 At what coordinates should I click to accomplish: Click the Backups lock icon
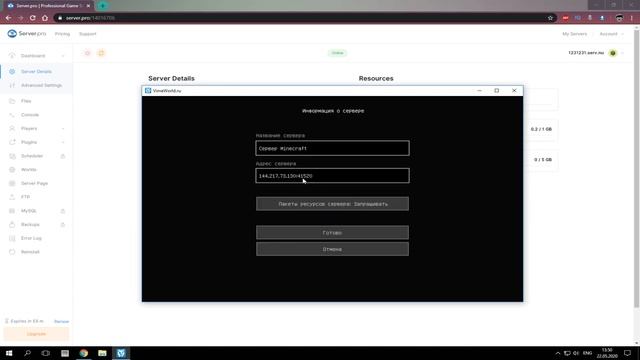pyautogui.click(x=63, y=225)
